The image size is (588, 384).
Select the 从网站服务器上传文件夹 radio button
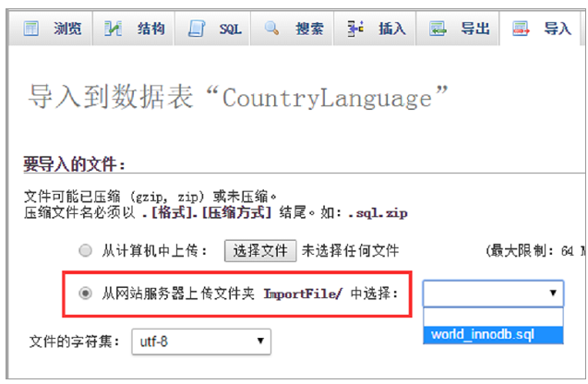[x=86, y=294]
